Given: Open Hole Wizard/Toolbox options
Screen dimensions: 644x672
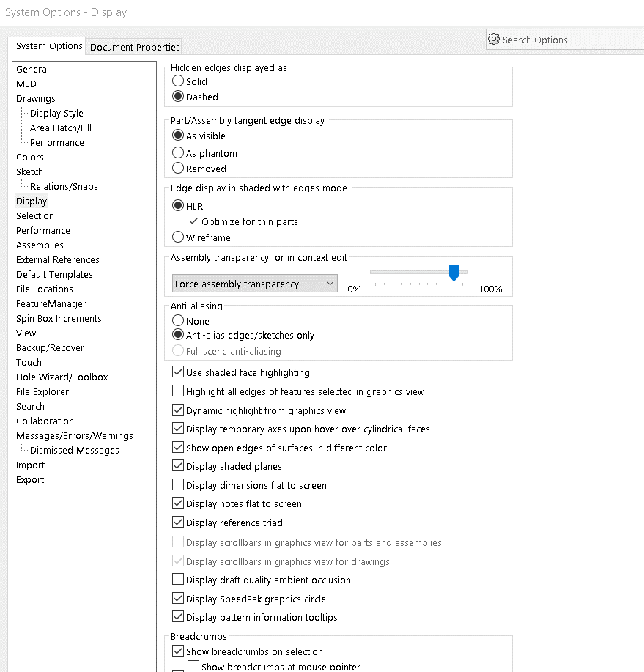Looking at the screenshot, I should [x=62, y=377].
